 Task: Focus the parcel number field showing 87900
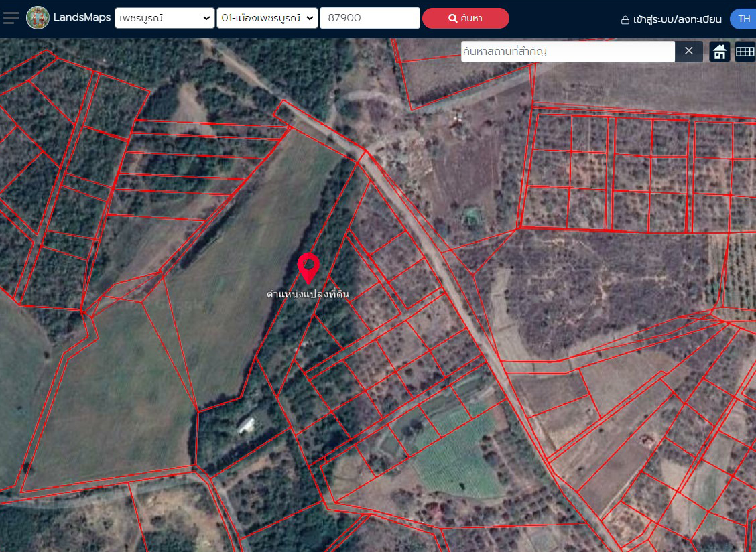(x=369, y=19)
